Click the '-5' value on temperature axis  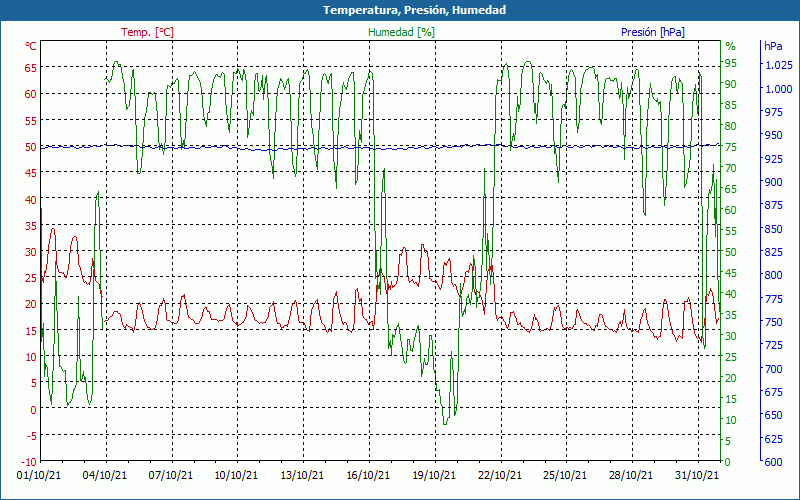31,436
